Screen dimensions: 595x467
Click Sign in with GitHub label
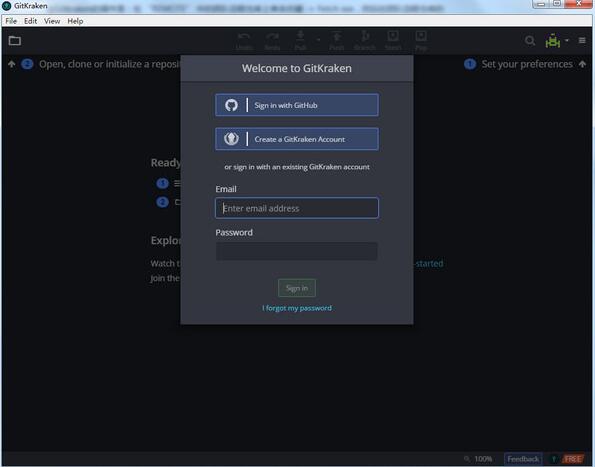(286, 105)
